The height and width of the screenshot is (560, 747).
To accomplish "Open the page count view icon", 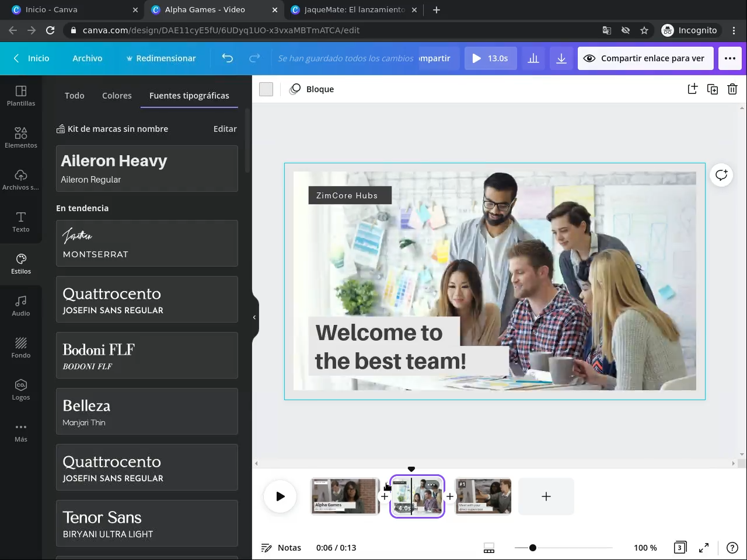I will [x=679, y=548].
